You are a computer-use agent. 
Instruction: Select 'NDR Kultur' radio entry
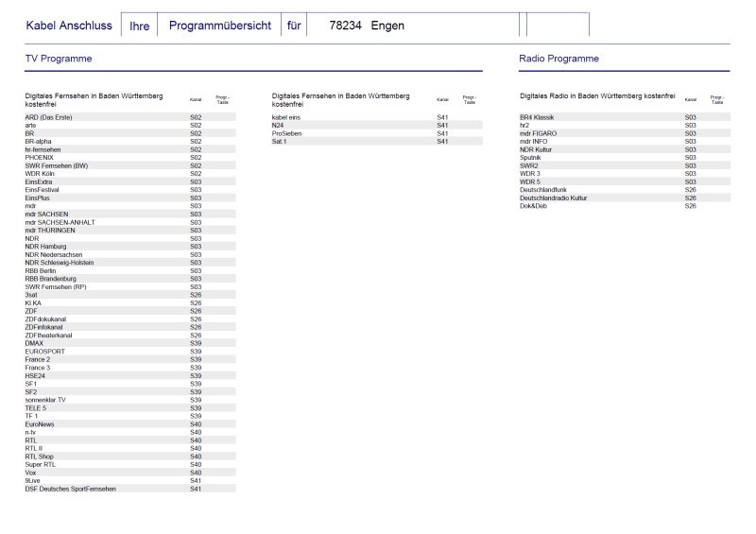pyautogui.click(x=625, y=149)
